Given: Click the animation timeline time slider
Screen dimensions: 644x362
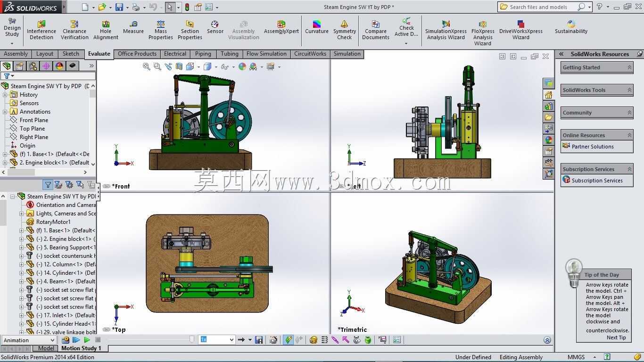Looking at the screenshot, I should pos(192,339).
